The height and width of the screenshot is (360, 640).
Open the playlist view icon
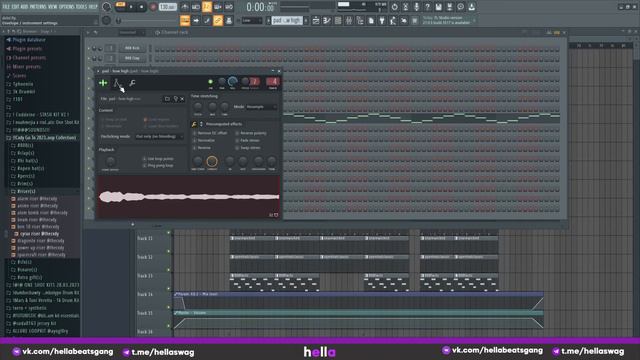tap(316, 20)
